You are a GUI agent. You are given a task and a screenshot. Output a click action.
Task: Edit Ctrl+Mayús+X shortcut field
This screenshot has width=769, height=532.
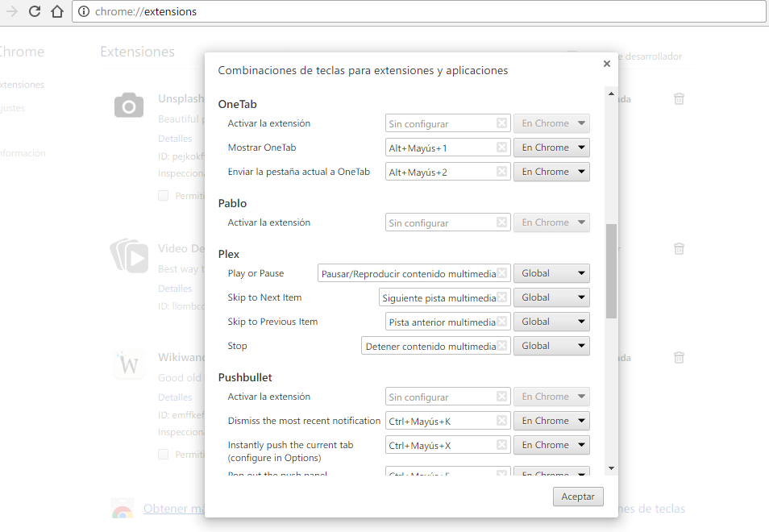(x=447, y=445)
